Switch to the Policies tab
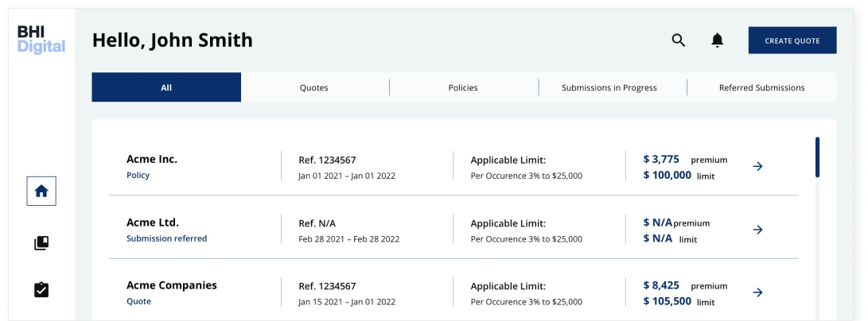The height and width of the screenshot is (321, 868). [x=463, y=87]
